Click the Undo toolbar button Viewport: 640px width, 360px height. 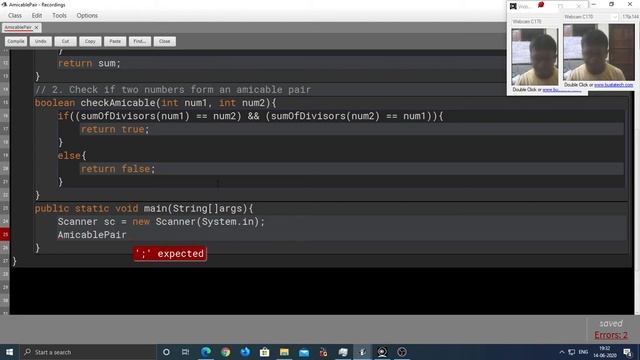pyautogui.click(x=40, y=41)
